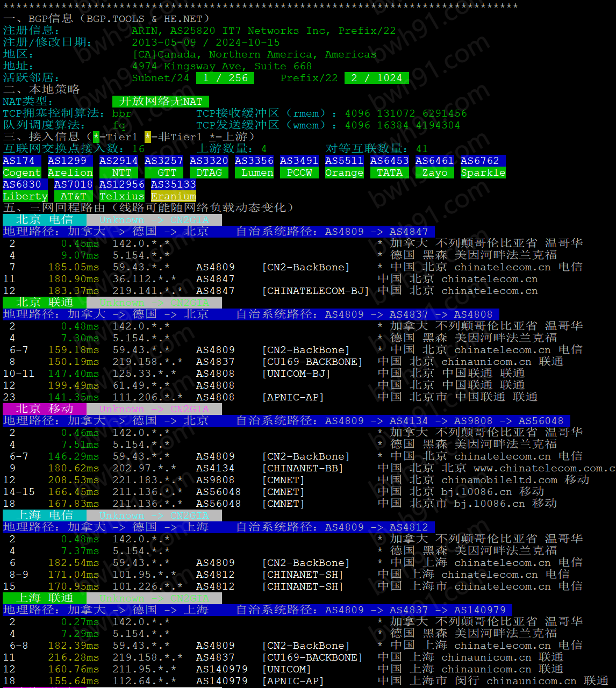Click the "北京 联通" route section header

[x=45, y=303]
